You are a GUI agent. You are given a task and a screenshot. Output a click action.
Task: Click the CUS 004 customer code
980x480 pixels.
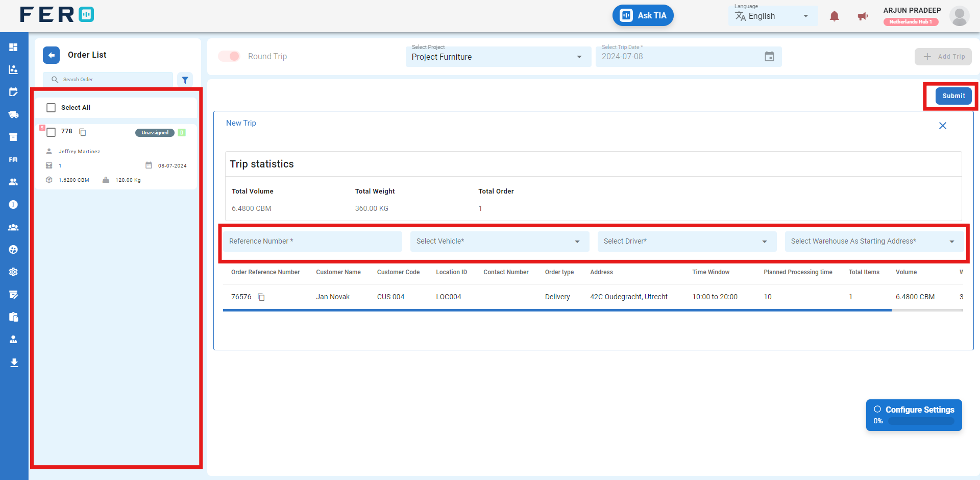[390, 297]
